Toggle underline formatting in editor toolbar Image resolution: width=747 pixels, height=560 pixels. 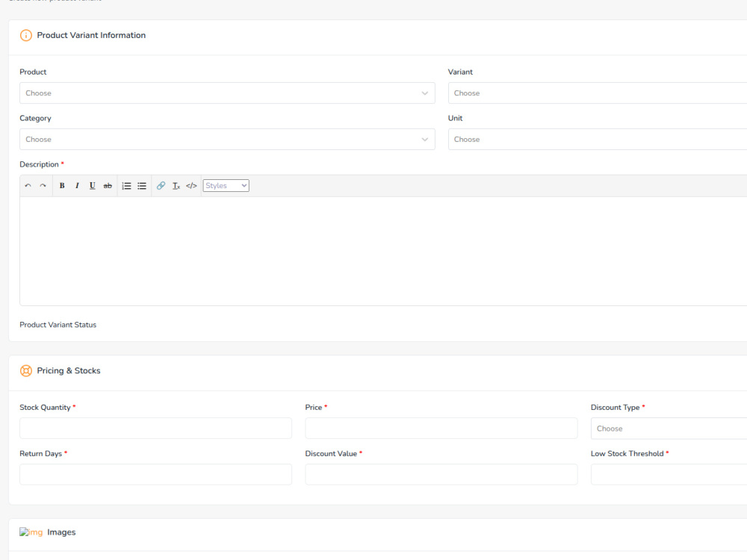click(93, 186)
